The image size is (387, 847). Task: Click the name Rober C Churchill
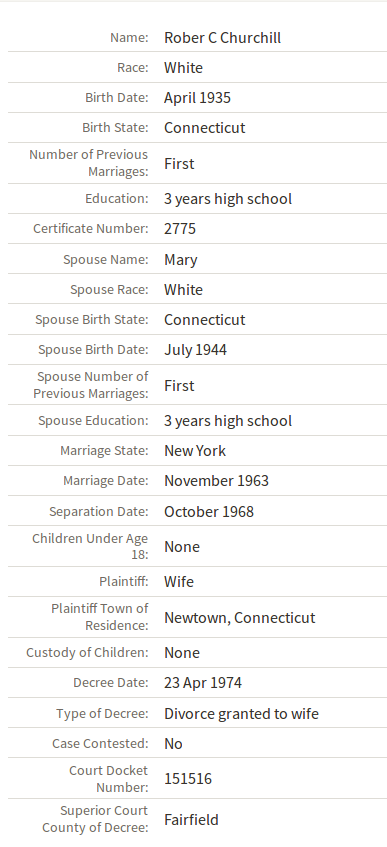tap(222, 38)
